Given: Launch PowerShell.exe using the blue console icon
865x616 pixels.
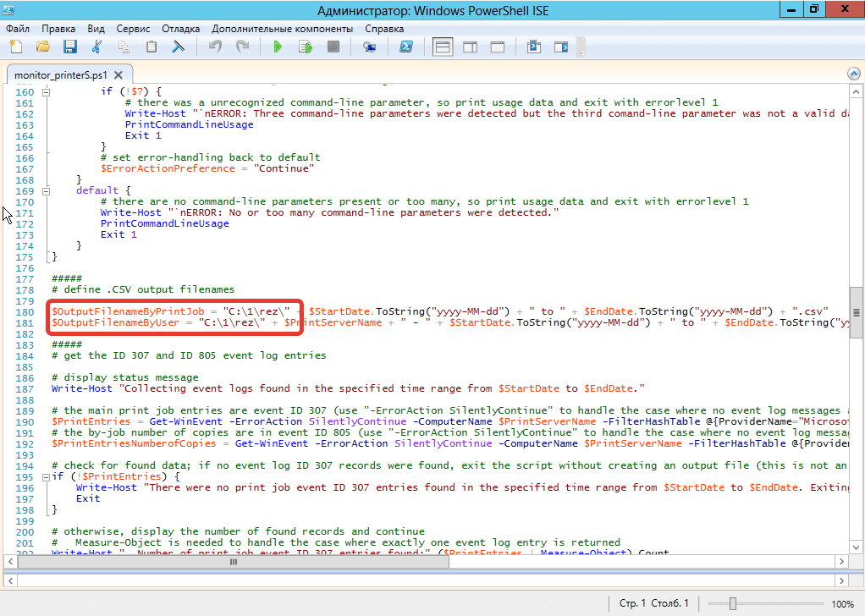Looking at the screenshot, I should click(406, 47).
